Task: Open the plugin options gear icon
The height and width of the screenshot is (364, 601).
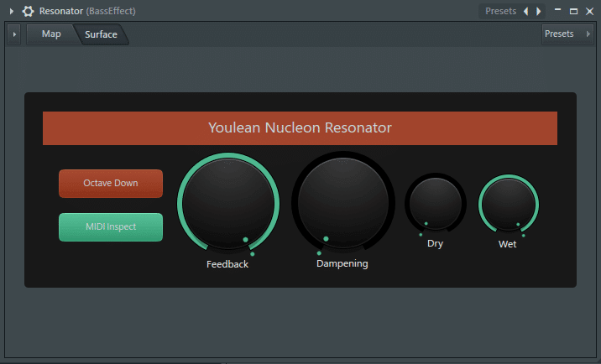Action: [x=28, y=11]
